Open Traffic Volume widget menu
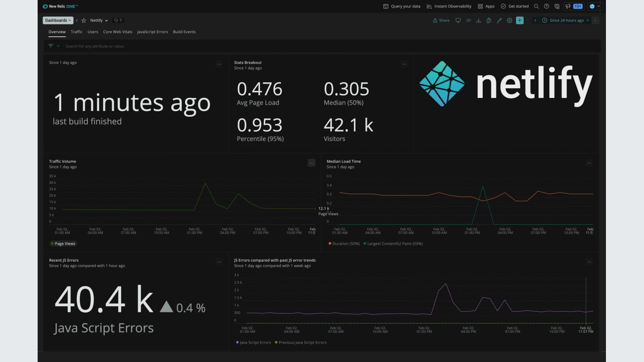This screenshot has width=644, height=362. point(311,163)
